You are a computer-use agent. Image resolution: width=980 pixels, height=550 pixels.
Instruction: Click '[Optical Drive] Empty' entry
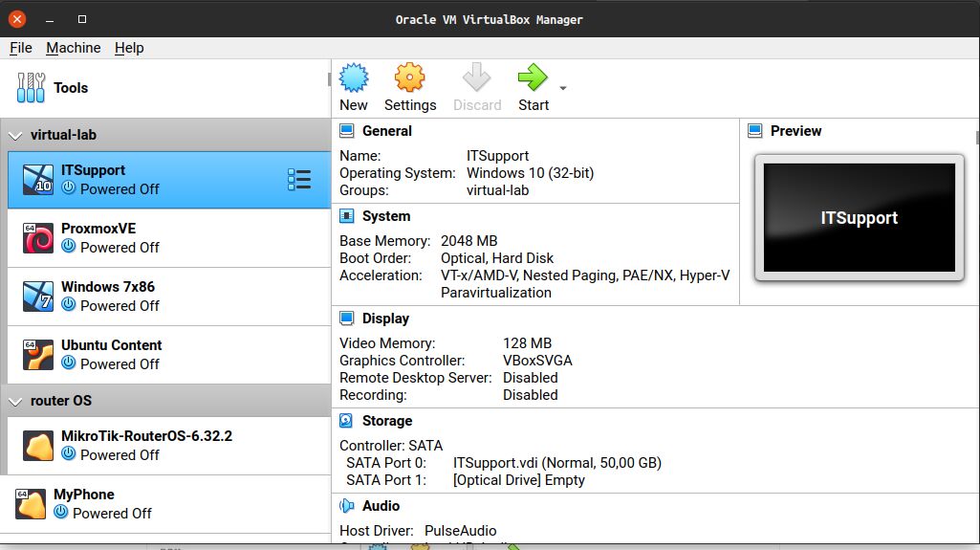click(x=519, y=480)
